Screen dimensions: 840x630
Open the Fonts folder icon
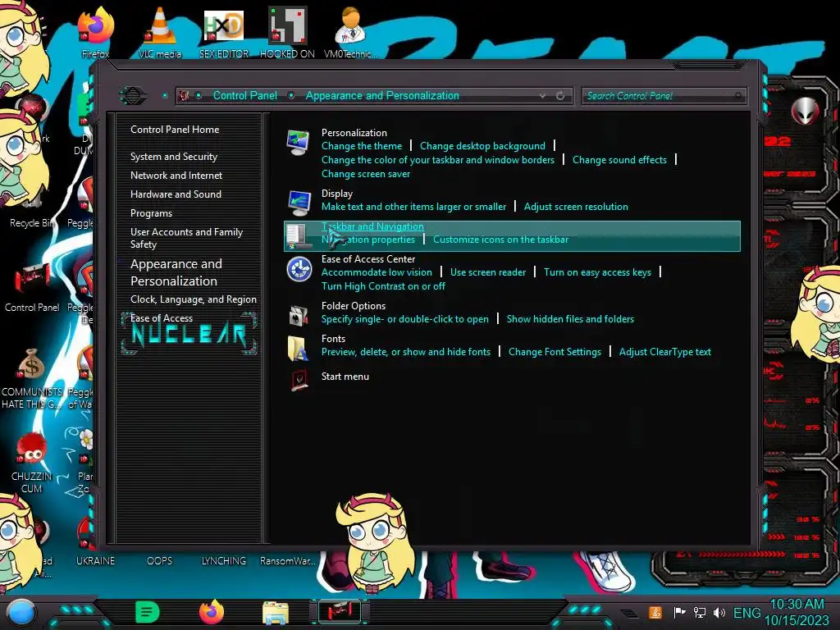tap(297, 348)
